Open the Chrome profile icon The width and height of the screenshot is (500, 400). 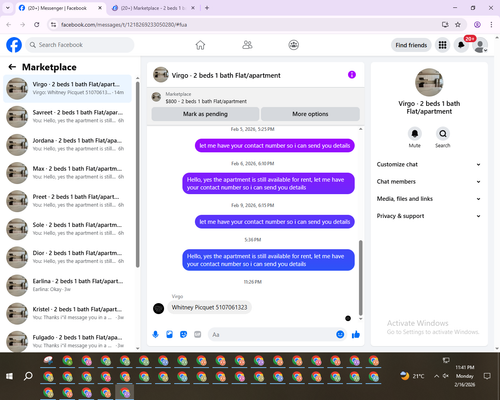click(477, 24)
